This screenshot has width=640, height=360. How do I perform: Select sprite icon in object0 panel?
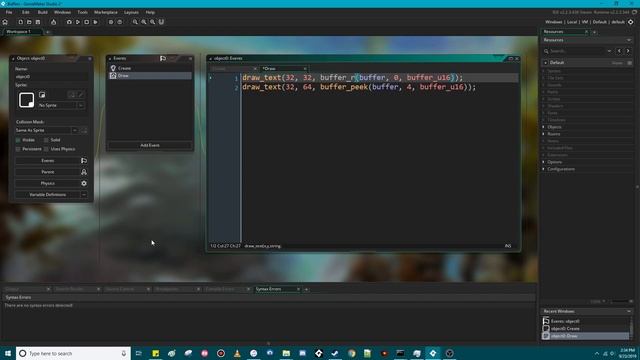coord(27,100)
